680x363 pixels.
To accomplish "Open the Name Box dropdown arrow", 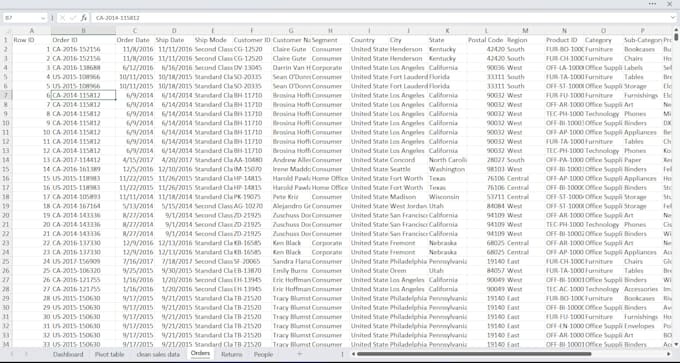I will [x=42, y=18].
